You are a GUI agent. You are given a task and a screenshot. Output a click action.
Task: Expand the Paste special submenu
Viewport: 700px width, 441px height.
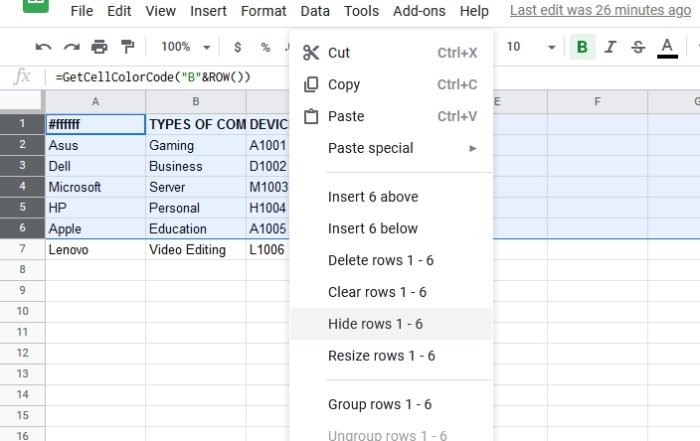point(402,148)
